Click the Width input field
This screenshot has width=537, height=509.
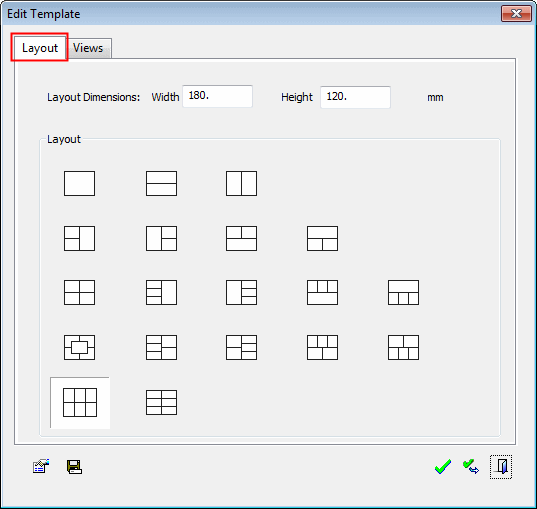(x=217, y=96)
